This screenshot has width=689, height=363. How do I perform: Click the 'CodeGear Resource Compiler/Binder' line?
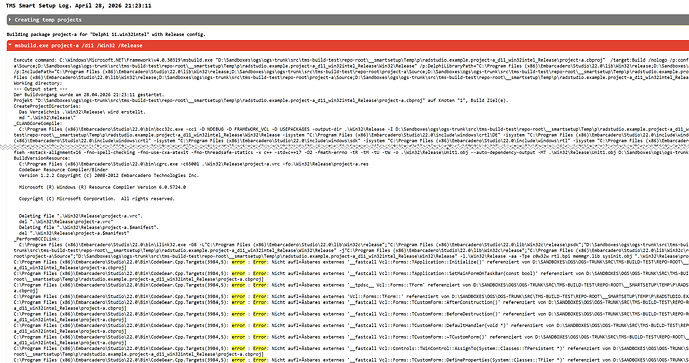63,169
